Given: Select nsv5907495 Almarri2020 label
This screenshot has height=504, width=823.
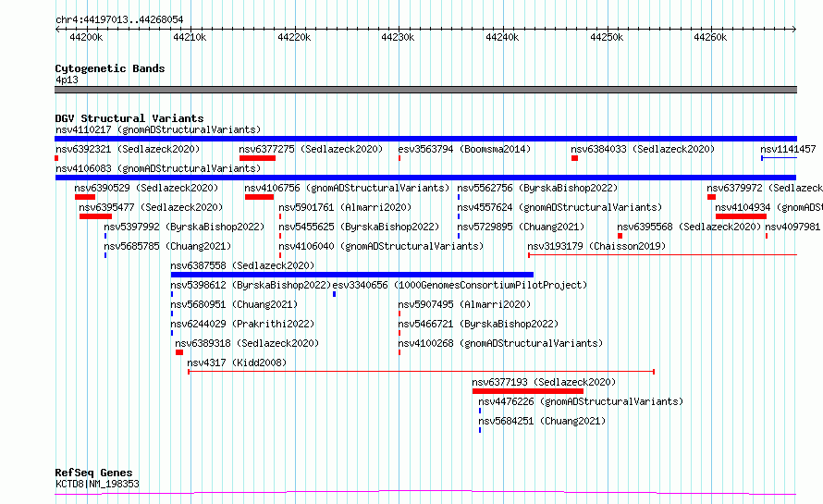Looking at the screenshot, I should pos(464,304).
